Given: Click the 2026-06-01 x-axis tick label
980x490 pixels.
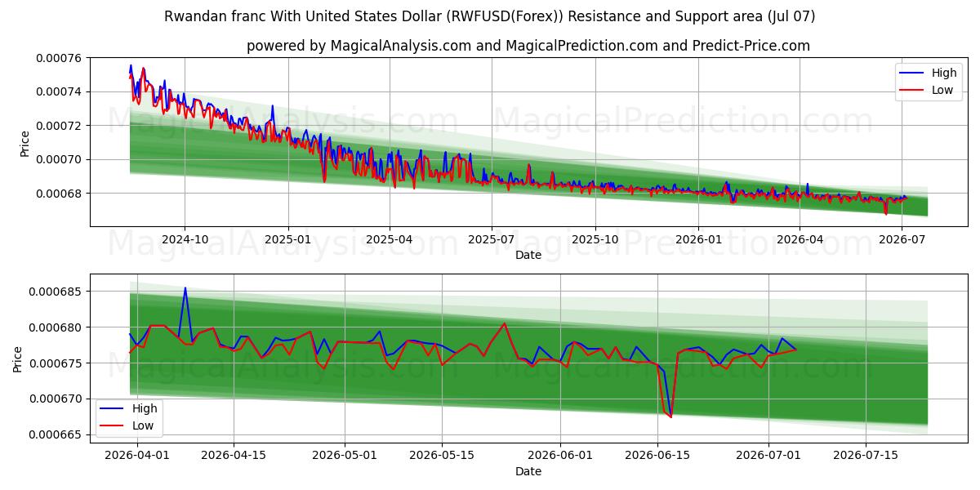Looking at the screenshot, I should pyautogui.click(x=559, y=456).
